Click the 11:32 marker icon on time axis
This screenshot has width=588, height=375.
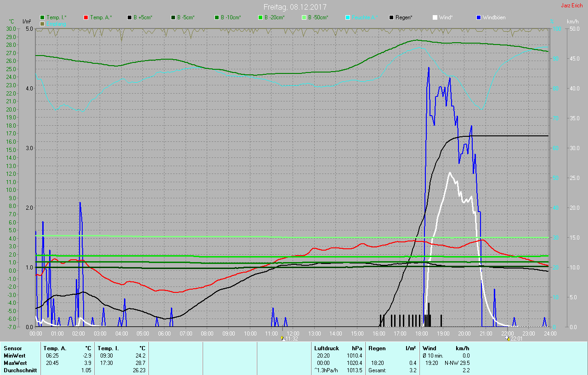[283, 338]
